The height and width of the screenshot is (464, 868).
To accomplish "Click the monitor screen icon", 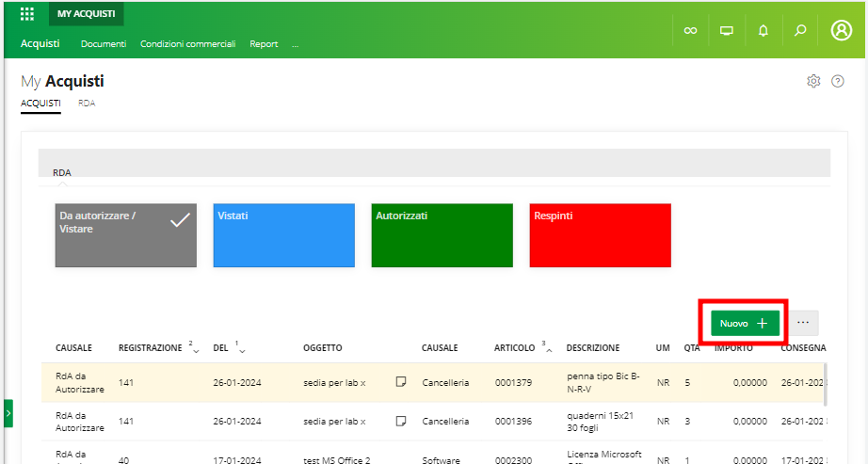I will (x=727, y=30).
